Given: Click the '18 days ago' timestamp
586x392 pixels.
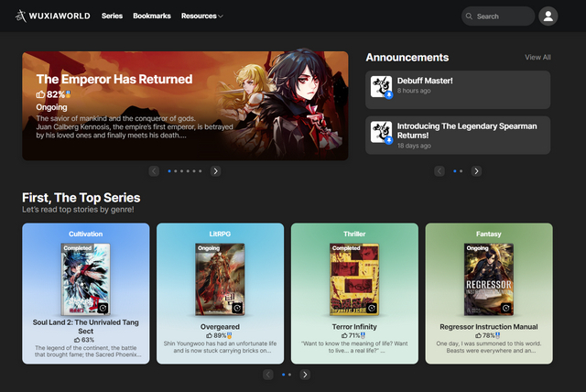Looking at the screenshot, I should pyautogui.click(x=414, y=146).
